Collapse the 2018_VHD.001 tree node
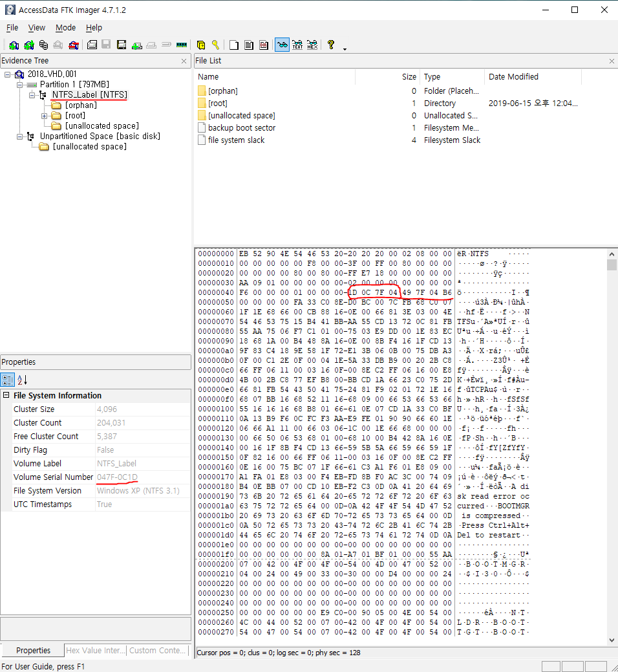This screenshot has width=618, height=672. point(7,74)
